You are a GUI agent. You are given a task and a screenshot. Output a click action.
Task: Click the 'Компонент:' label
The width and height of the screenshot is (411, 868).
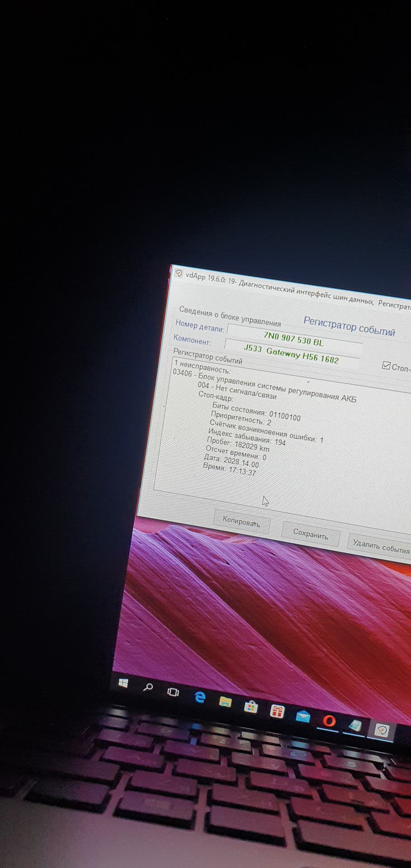(192, 340)
